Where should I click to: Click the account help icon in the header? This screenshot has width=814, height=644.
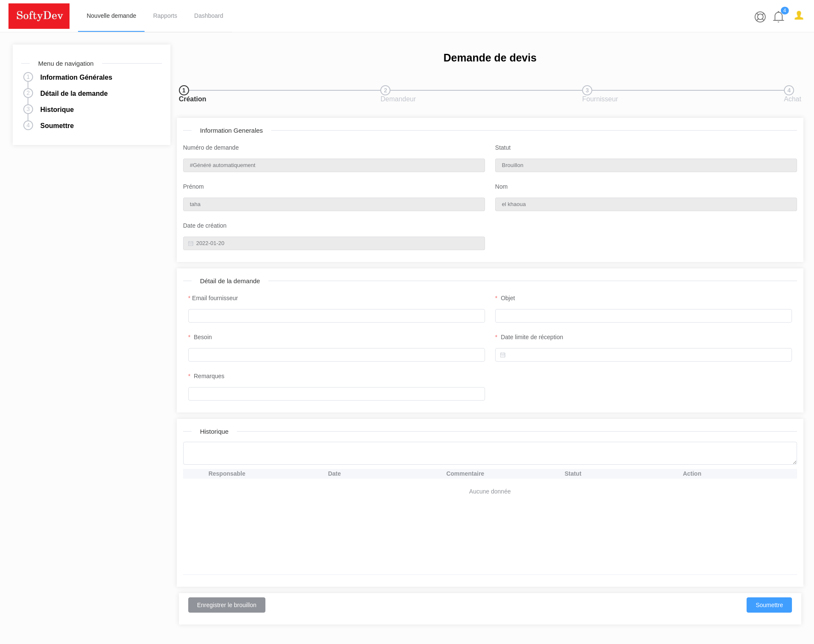(x=760, y=17)
